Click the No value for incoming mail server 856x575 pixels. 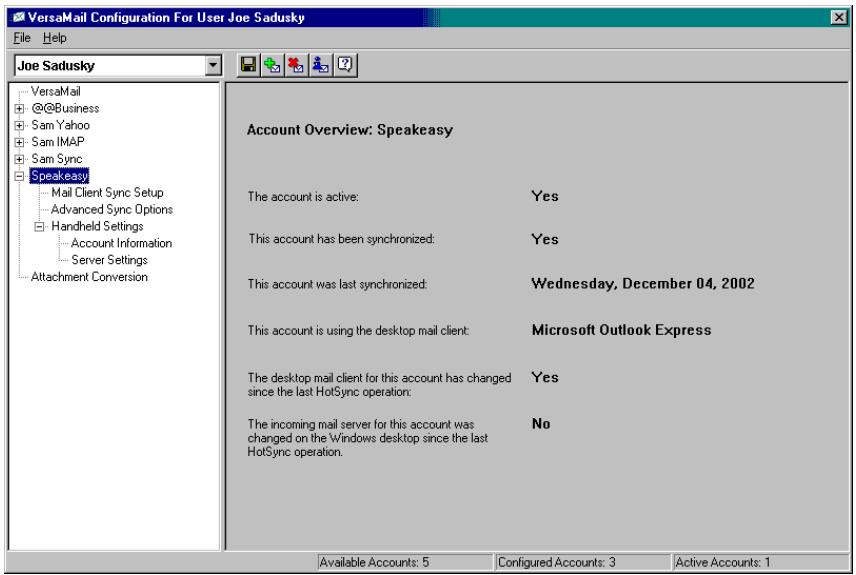click(541, 424)
